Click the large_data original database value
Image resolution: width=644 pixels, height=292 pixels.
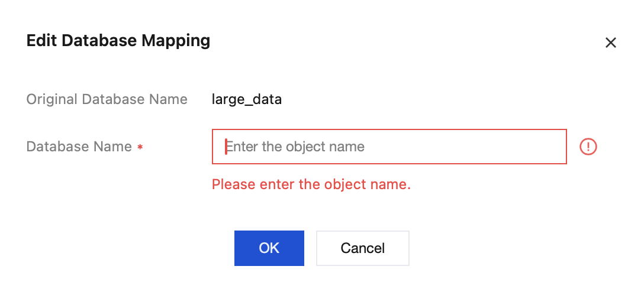[x=247, y=99]
